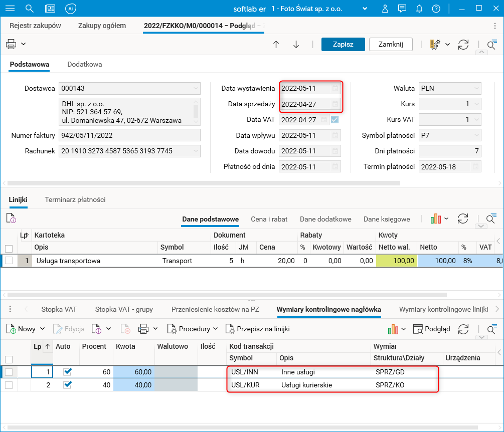This screenshot has width=504, height=432.
Task: Refresh the document with top refresh icon
Action: pos(463,44)
